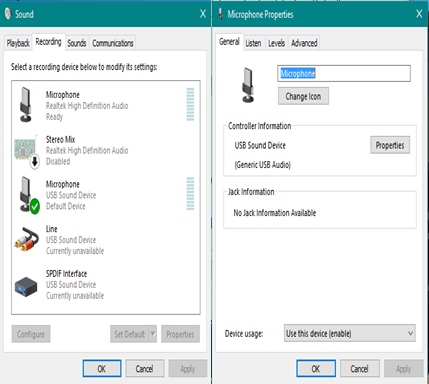Click the level meter beside USB Microphone
Viewport: 429px width, 384px height.
[x=190, y=194]
